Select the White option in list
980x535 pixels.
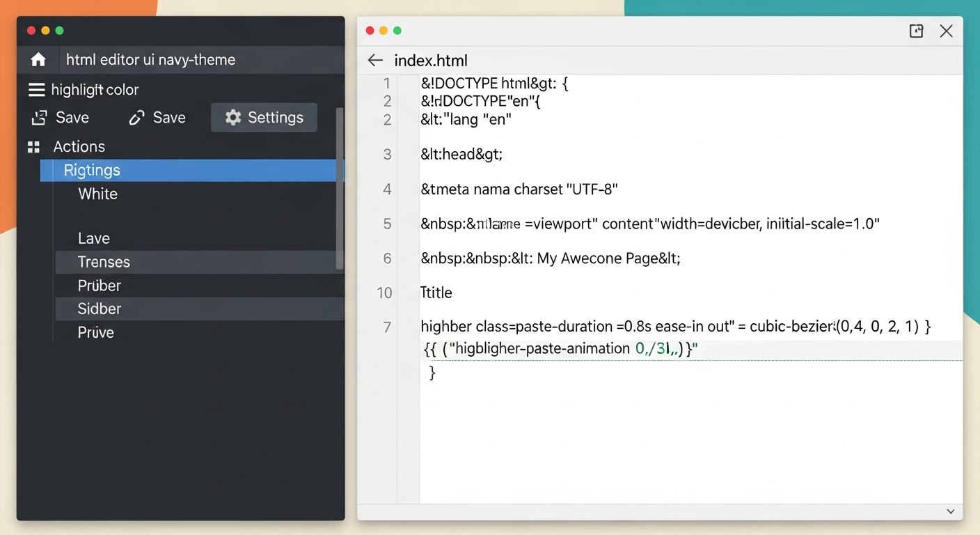tap(98, 194)
